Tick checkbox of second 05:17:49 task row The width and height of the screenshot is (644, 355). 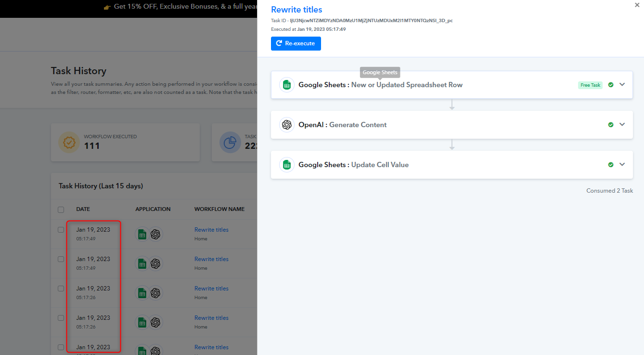[61, 259]
